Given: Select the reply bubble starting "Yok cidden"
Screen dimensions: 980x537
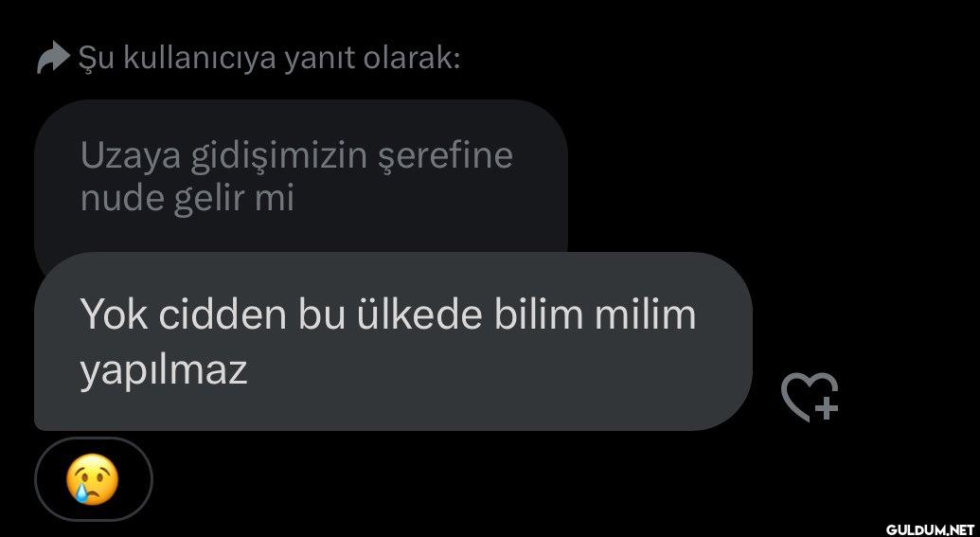Looking at the screenshot, I should (x=393, y=341).
